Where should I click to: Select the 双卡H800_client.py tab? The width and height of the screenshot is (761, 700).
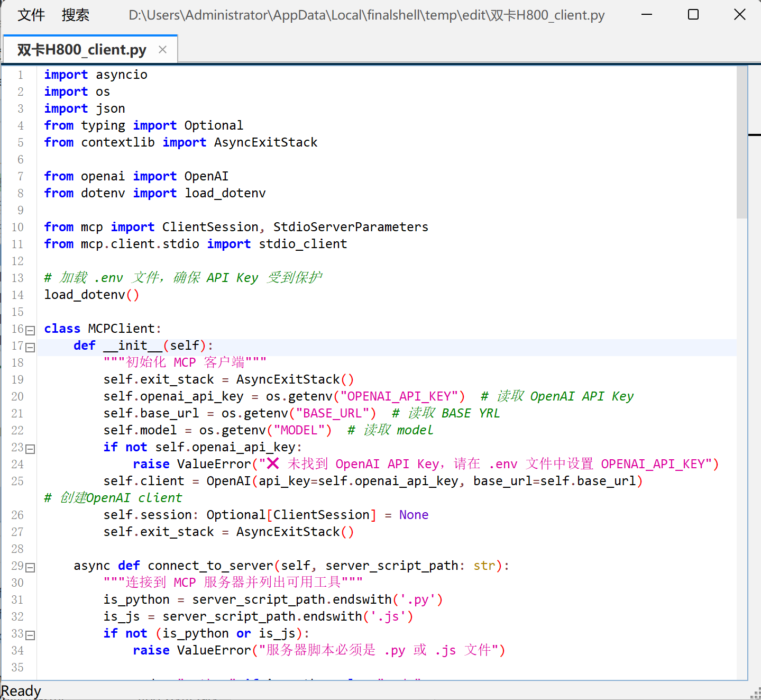click(x=82, y=50)
